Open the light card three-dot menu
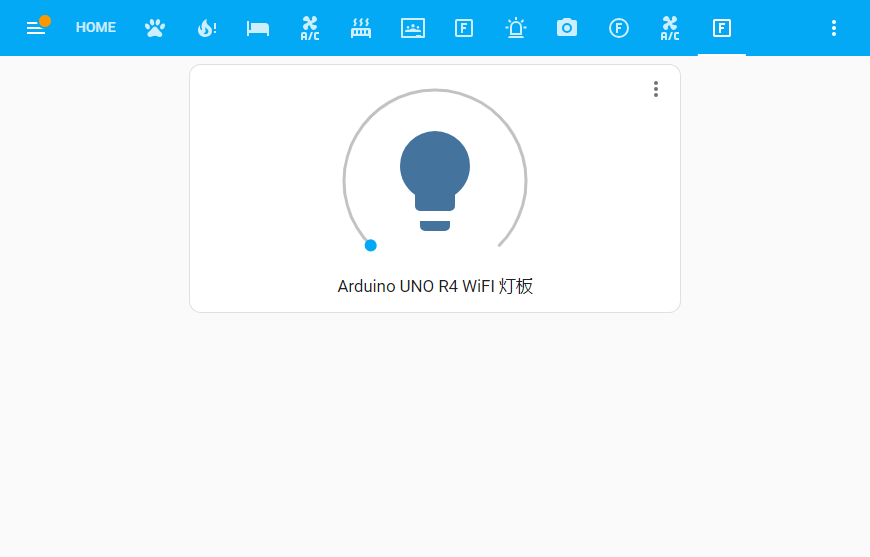 (656, 89)
